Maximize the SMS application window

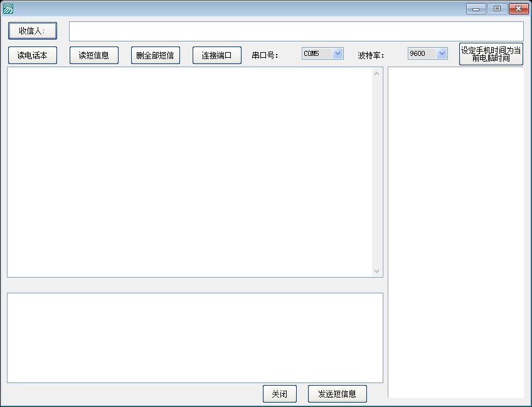pos(497,9)
